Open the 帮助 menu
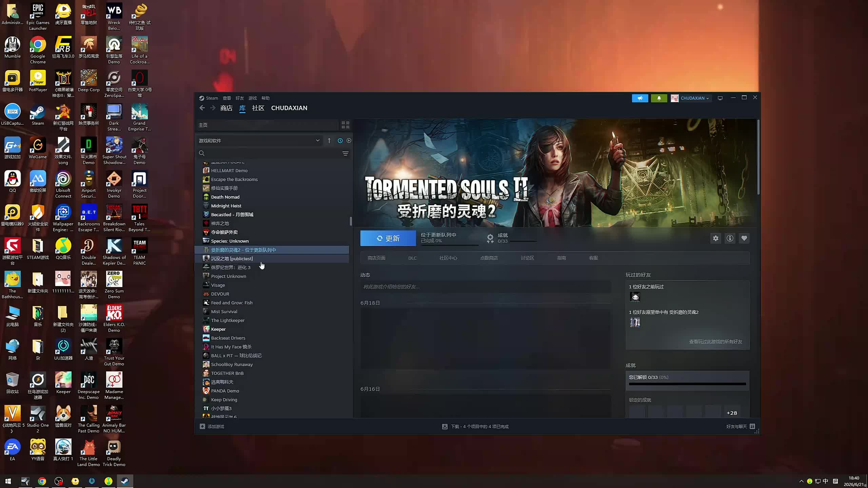Image resolution: width=868 pixels, height=488 pixels. [x=265, y=98]
